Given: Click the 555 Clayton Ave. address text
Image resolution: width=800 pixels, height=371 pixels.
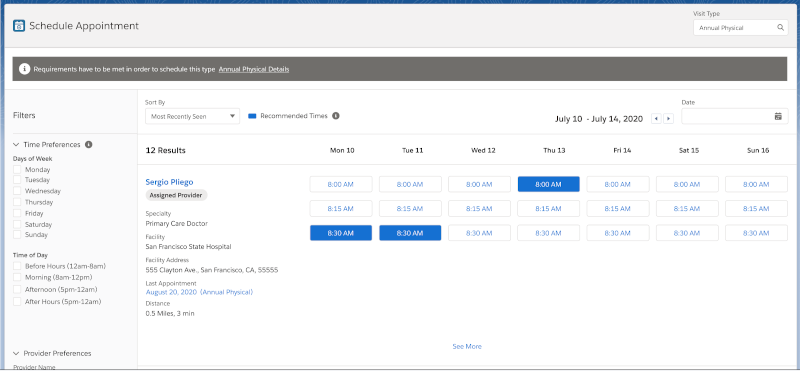Looking at the screenshot, I should click(x=212, y=270).
